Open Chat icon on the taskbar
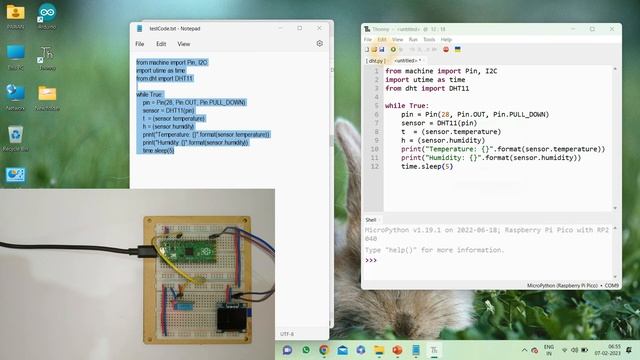Screen dimensions: 640x360 tap(287, 350)
